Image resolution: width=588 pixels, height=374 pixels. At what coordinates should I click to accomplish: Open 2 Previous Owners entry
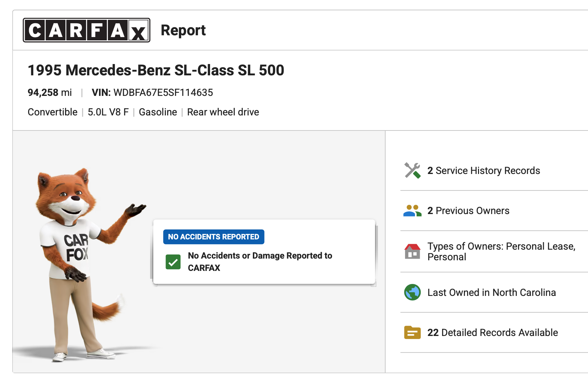coord(468,211)
